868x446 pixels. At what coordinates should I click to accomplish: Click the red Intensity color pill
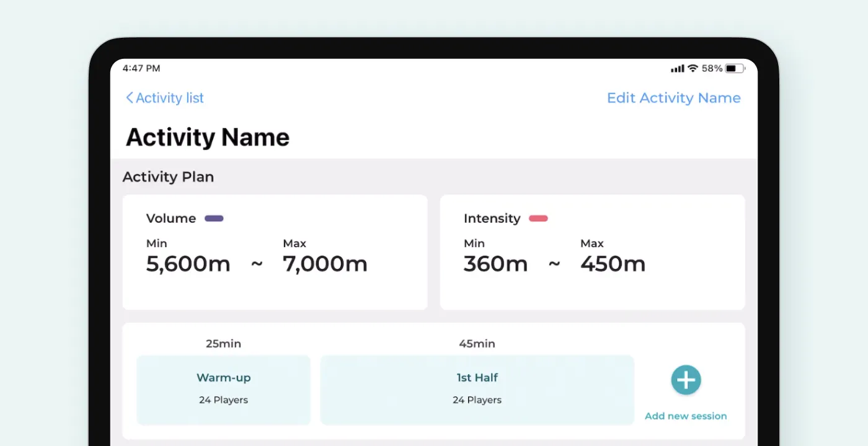pyautogui.click(x=538, y=218)
